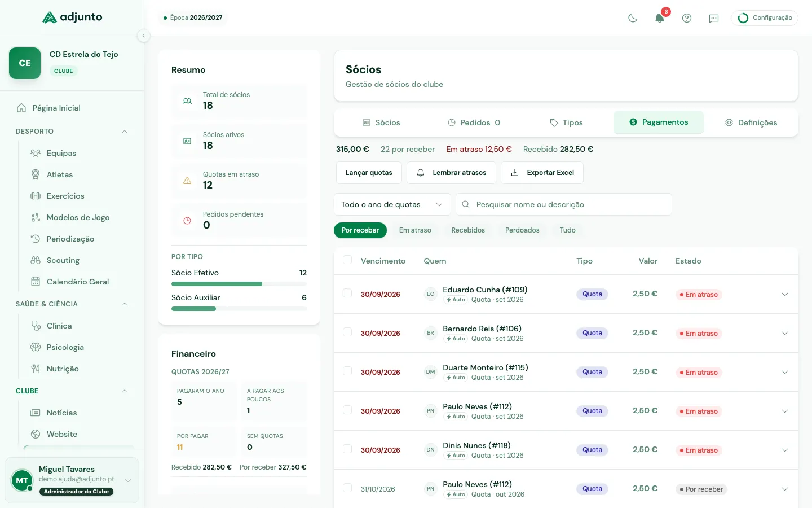Check the Paulo Neves out 2026 row checkbox
812x508 pixels.
347,488
